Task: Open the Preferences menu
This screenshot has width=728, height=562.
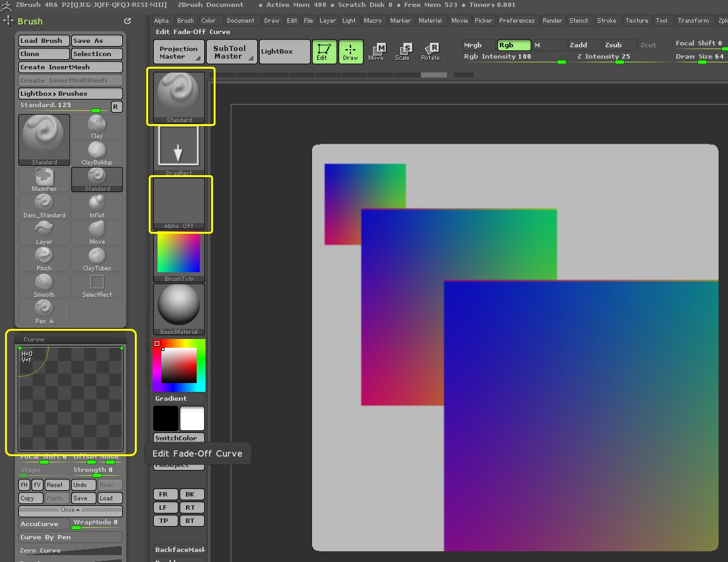Action: click(516, 21)
